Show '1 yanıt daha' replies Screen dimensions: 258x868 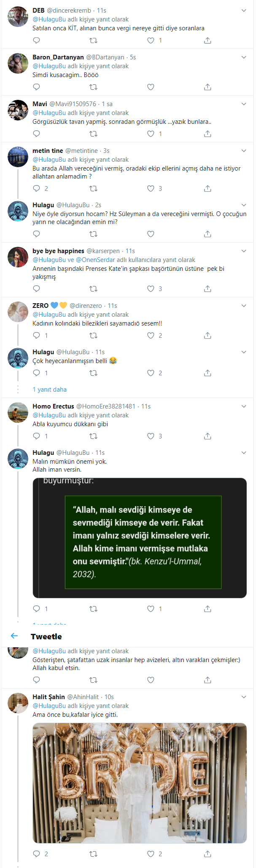(x=50, y=390)
